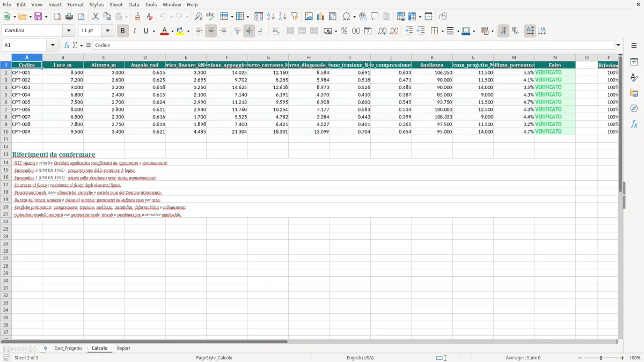The height and width of the screenshot is (362, 644).
Task: Open the Data menu
Action: click(x=134, y=4)
